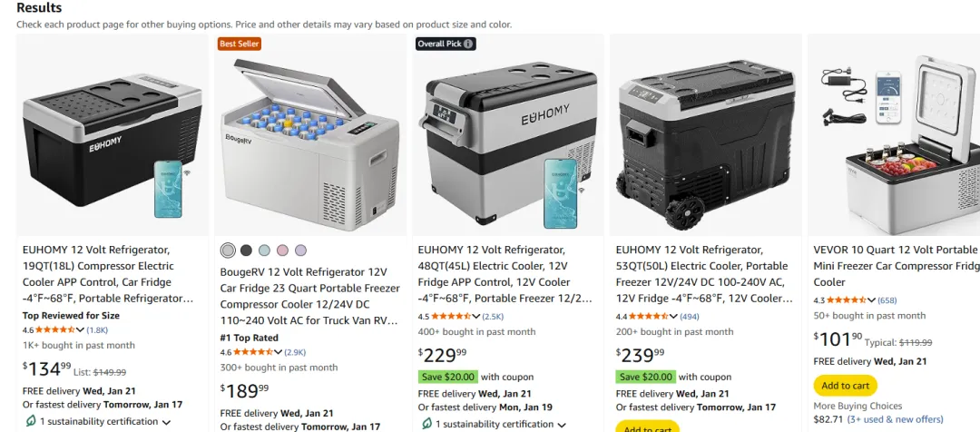The height and width of the screenshot is (432, 980).
Task: Click the Overall Pick info icon
Action: click(x=469, y=44)
